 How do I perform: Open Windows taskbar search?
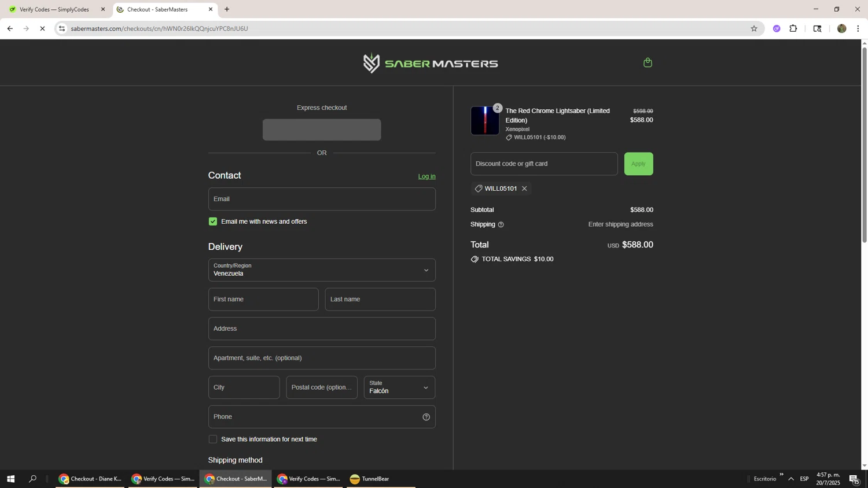click(32, 479)
